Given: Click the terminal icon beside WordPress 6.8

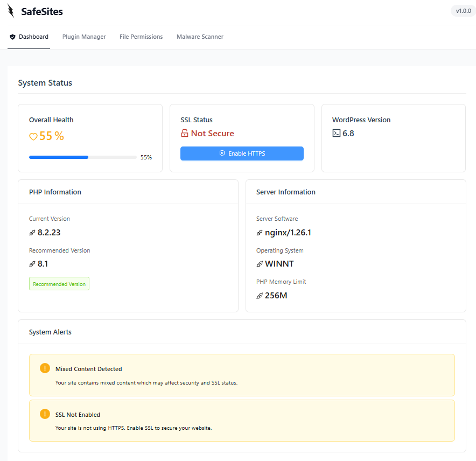Looking at the screenshot, I should point(337,134).
